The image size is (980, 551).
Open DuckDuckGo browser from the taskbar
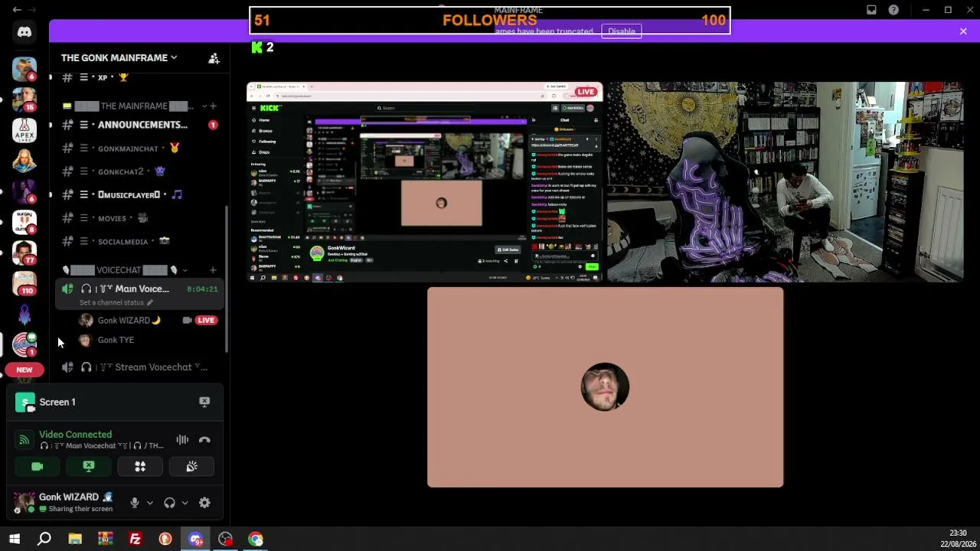pyautogui.click(x=165, y=540)
